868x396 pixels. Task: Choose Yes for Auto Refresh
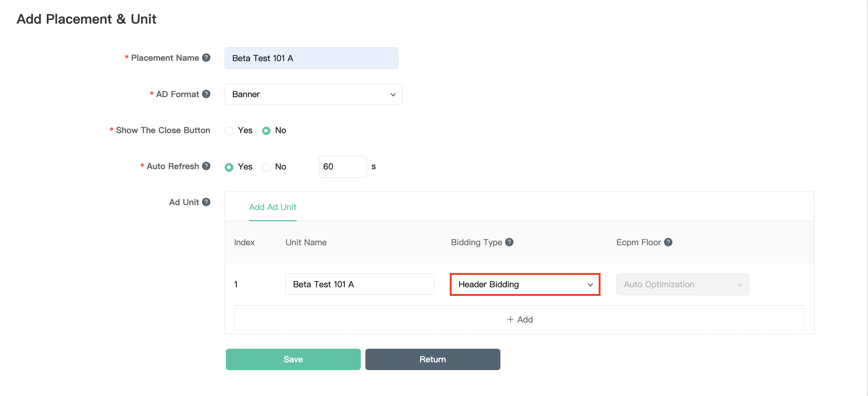229,167
